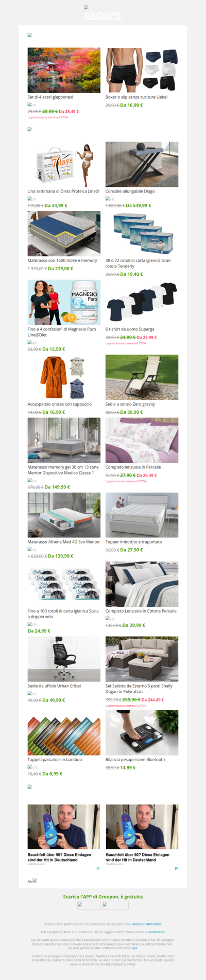This screenshot has height=980, width=206.
Task: Open the orange bathrobe deal image
Action: click(64, 377)
